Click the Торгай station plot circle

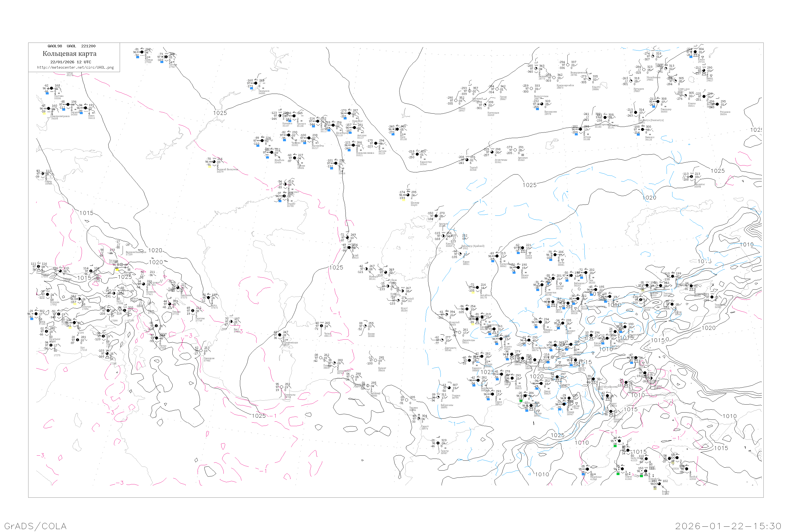(467, 159)
